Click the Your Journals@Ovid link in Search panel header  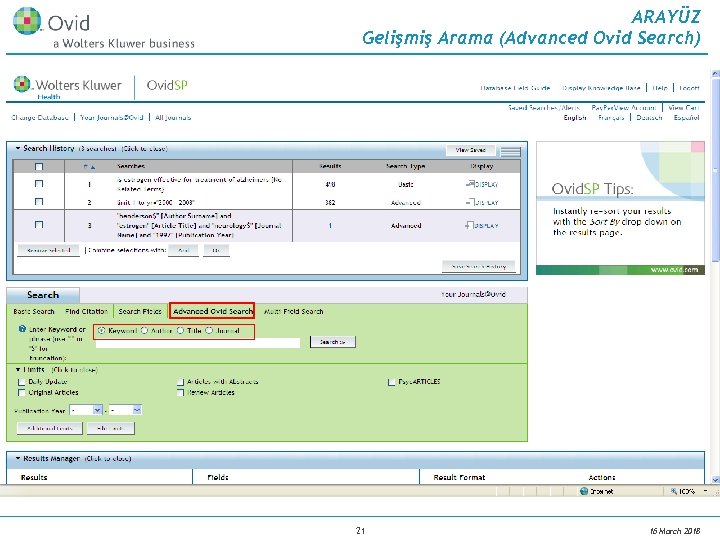click(473, 294)
